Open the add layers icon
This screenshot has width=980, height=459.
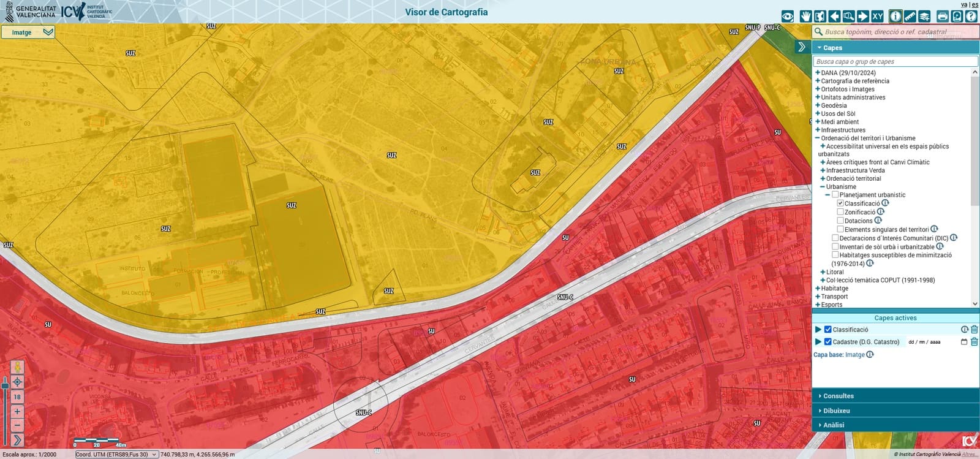tap(925, 17)
